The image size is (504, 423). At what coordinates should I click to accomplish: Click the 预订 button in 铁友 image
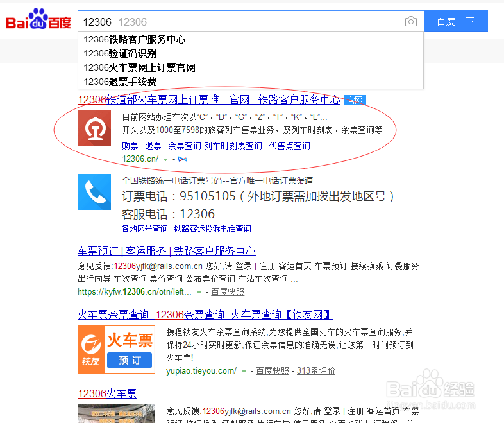coord(130,360)
